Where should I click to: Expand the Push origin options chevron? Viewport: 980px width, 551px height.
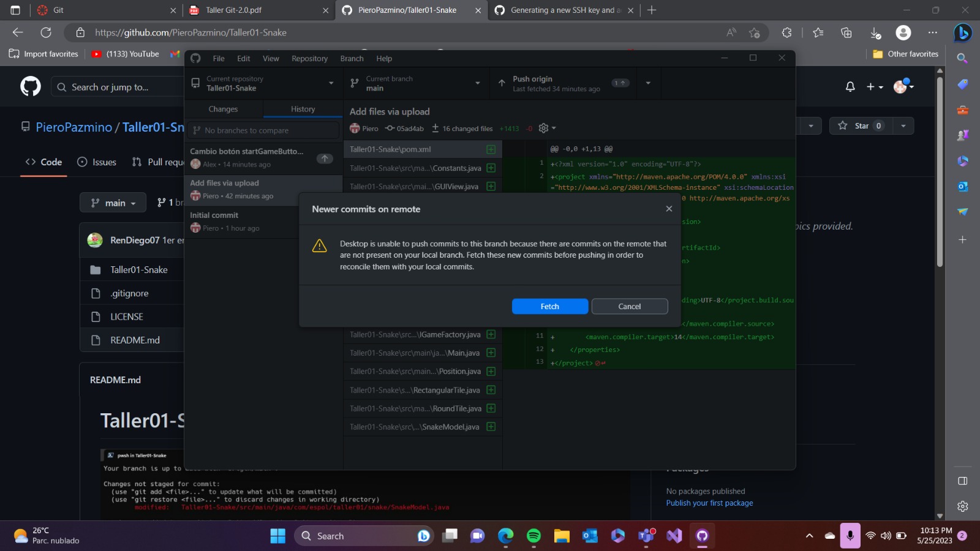tap(648, 83)
